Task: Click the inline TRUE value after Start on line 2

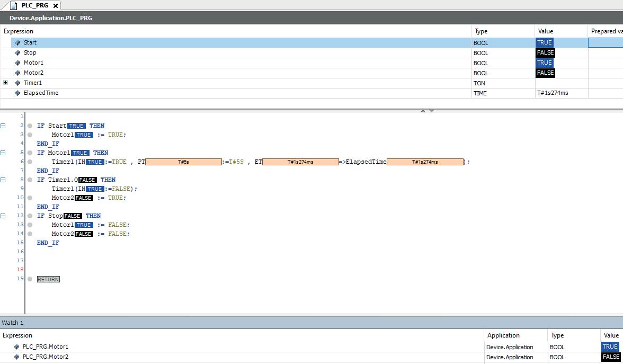Action: point(76,126)
